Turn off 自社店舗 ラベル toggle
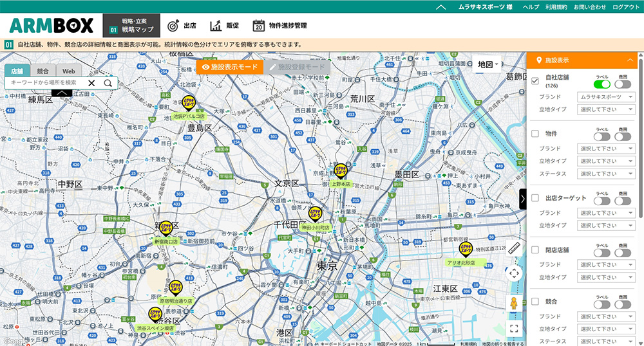This screenshot has width=644, height=346. 601,84
